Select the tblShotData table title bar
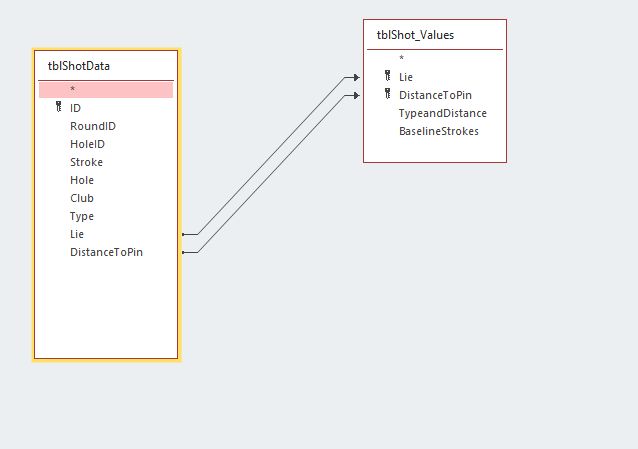This screenshot has height=449, width=638. (106, 66)
